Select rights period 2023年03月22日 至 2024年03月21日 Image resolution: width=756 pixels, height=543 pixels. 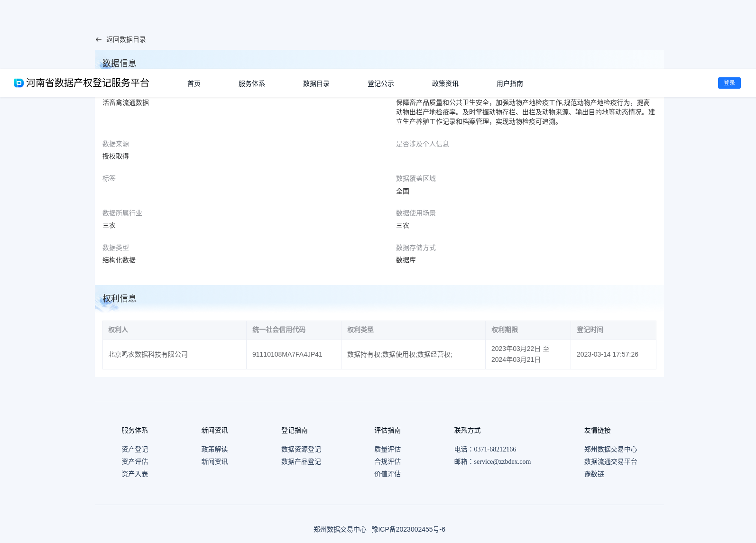520,354
